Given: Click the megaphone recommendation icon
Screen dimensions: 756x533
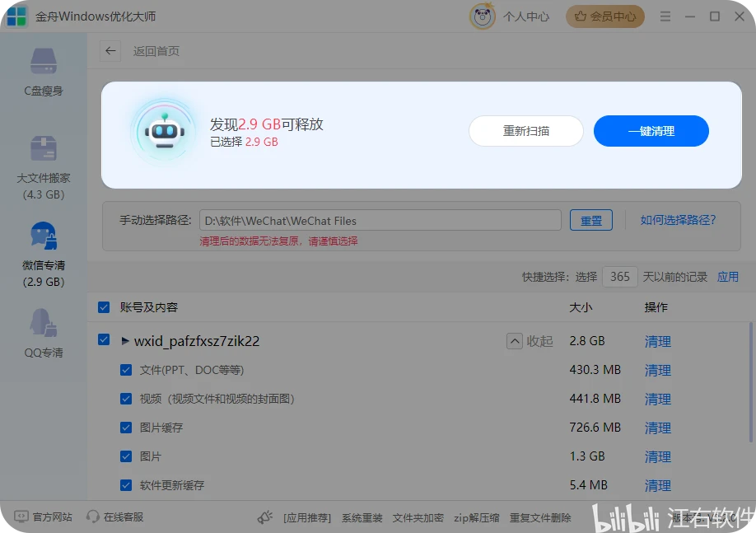Looking at the screenshot, I should tap(264, 517).
